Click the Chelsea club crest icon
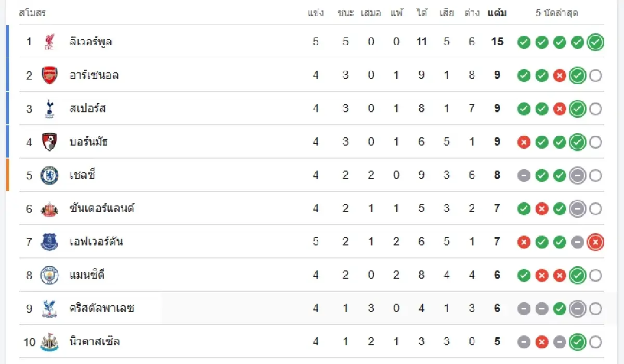Viewport: 624px width, 364px height. [x=49, y=175]
